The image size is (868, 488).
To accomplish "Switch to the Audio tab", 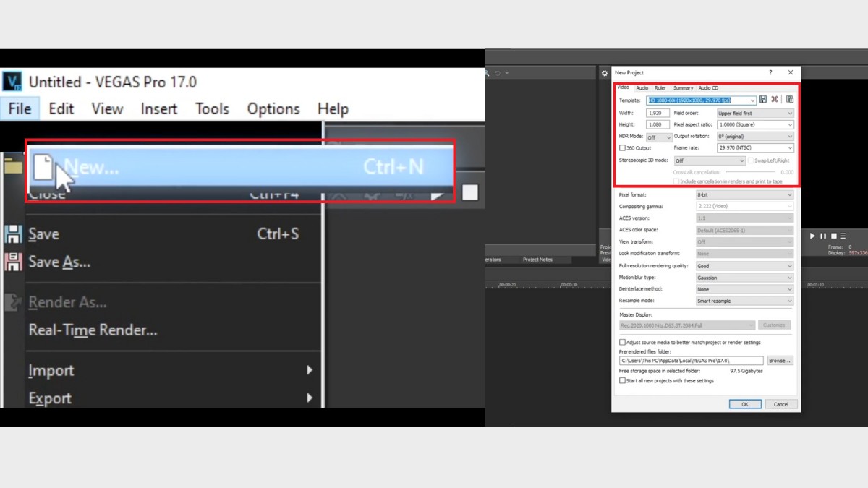I will point(642,88).
